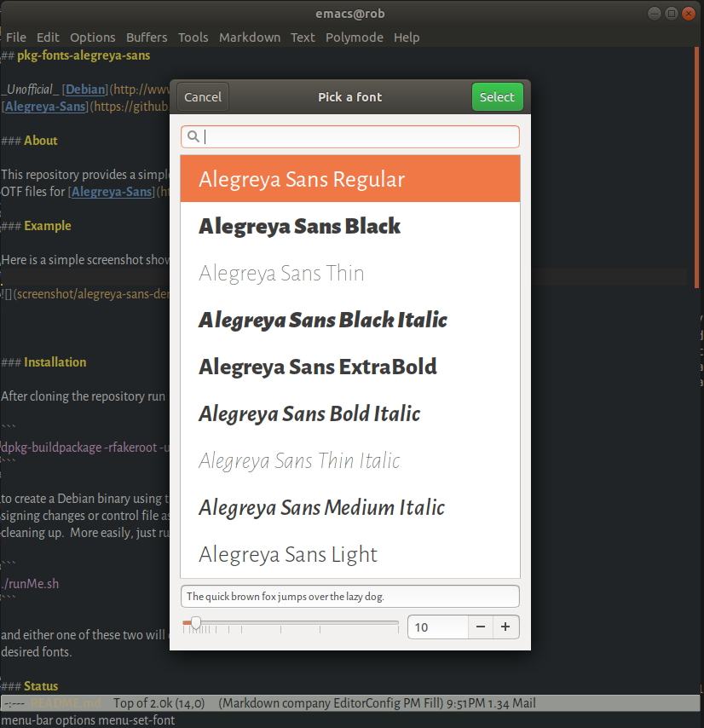Choose Alegreya Sans Bold Italic font

tap(350, 413)
